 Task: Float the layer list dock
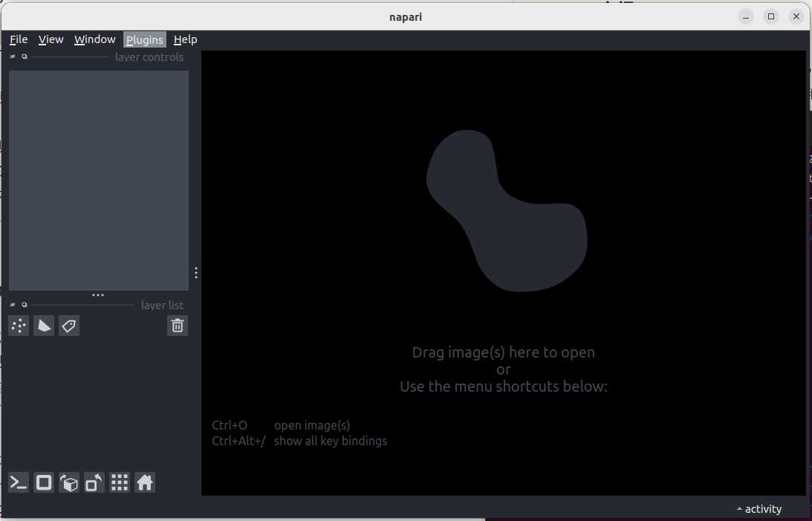tap(25, 305)
